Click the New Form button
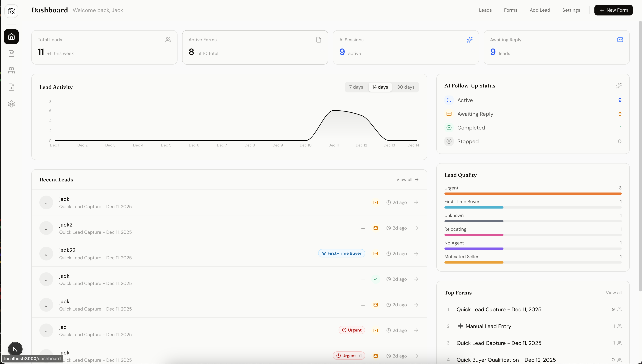Image resolution: width=642 pixels, height=364 pixels. 614,10
